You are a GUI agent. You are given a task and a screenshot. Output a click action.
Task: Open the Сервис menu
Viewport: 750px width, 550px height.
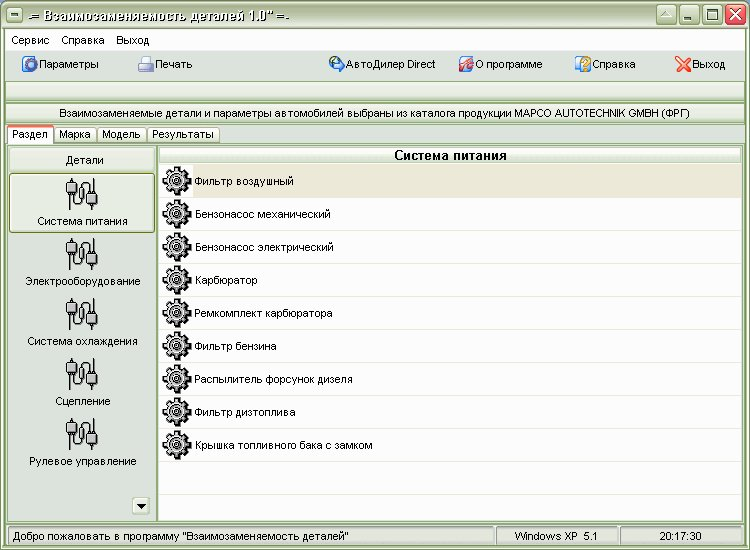point(31,41)
